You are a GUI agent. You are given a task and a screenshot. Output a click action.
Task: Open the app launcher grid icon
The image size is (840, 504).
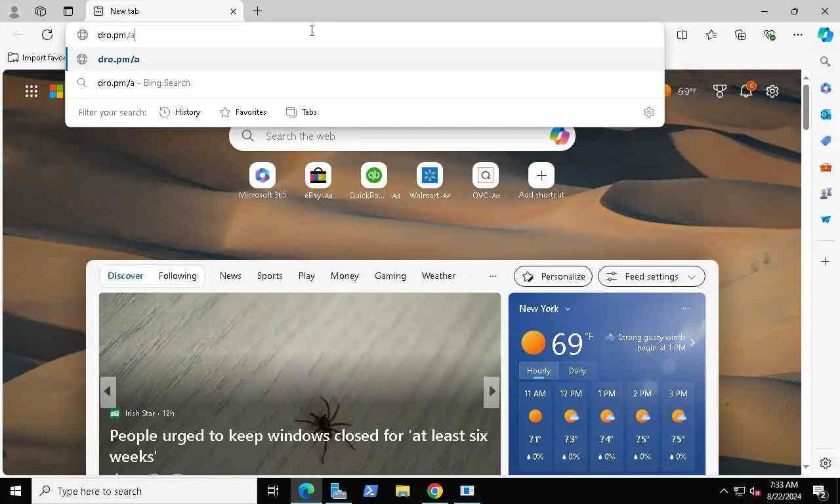31,91
